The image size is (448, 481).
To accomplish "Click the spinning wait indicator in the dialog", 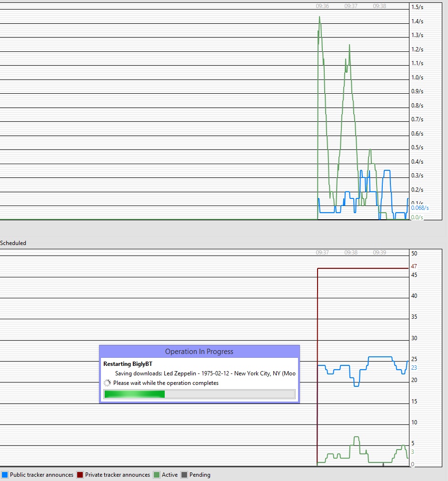I will (x=107, y=383).
